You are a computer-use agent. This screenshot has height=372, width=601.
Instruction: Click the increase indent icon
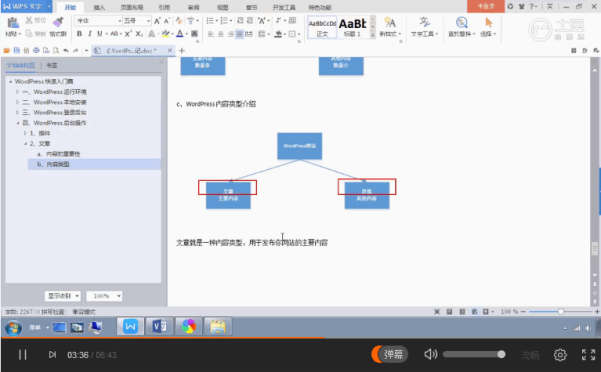click(250, 21)
